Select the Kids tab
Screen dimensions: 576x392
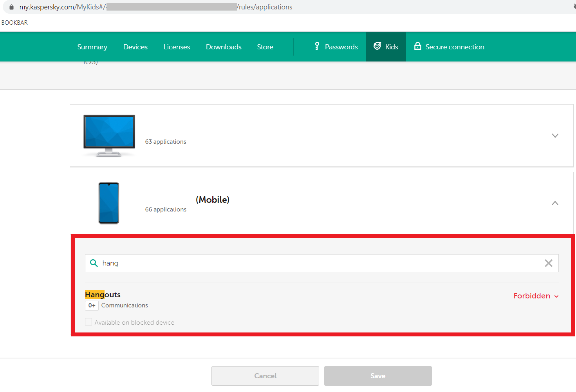pos(386,47)
